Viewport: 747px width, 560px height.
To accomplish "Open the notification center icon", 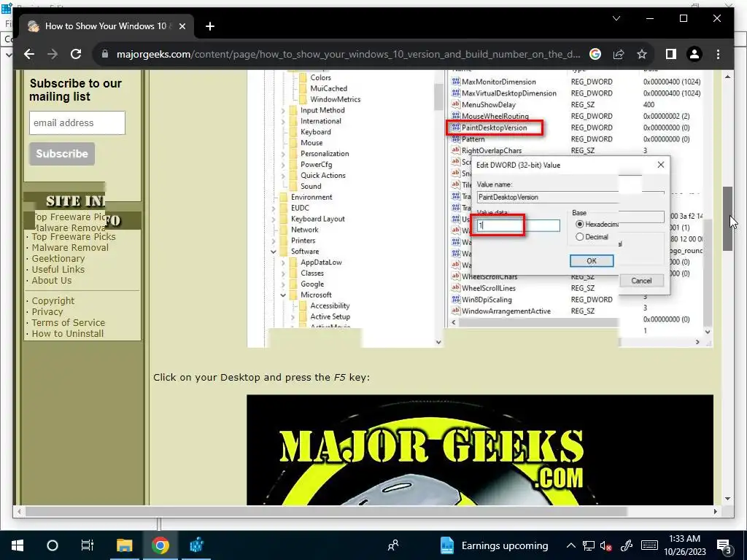I will click(x=724, y=546).
